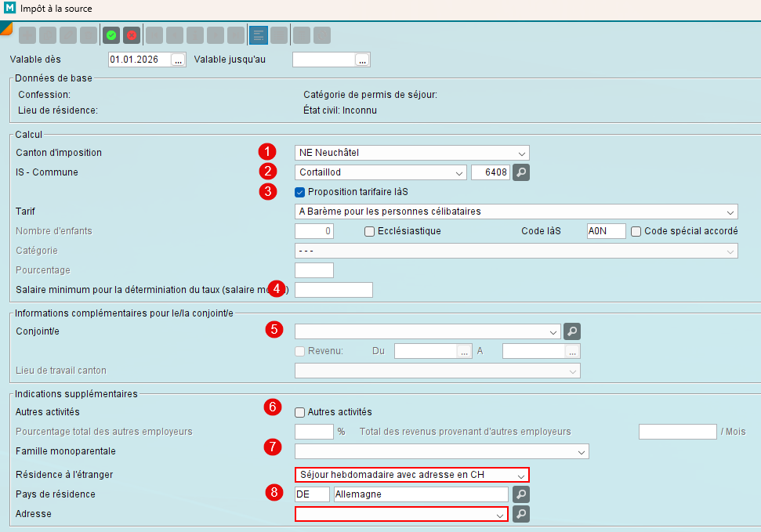The image size is (761, 532).
Task: Click the salaire minimum input field
Action: pos(333,290)
